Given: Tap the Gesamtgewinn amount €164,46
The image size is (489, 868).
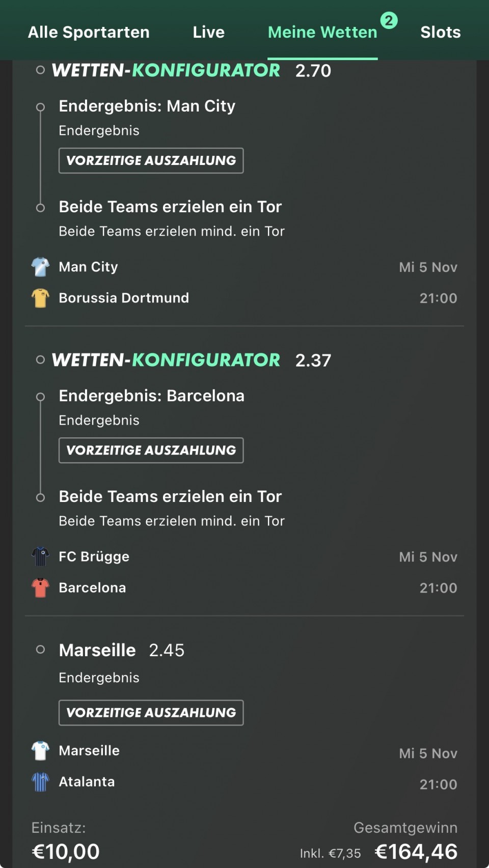Looking at the screenshot, I should coord(416,852).
